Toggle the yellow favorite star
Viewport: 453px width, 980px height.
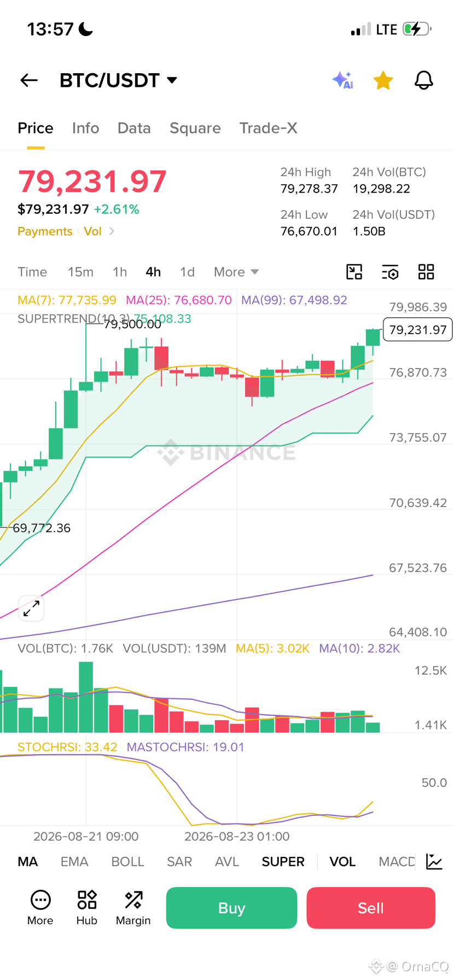tap(383, 80)
